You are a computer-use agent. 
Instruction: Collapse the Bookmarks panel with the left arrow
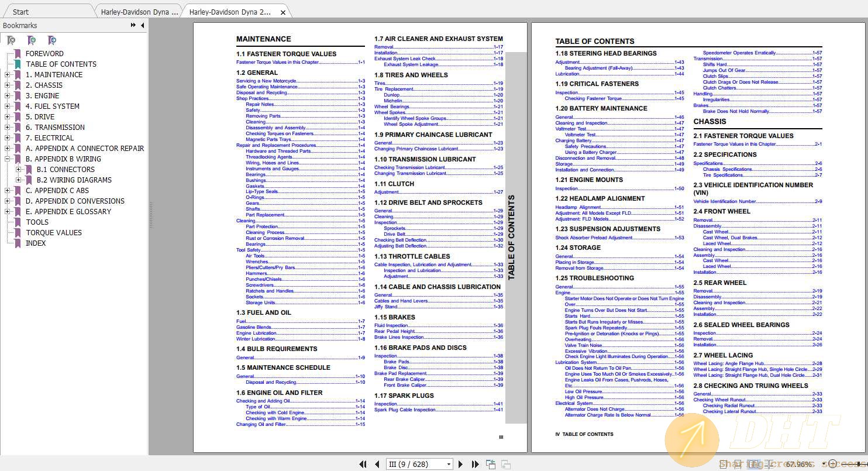142,25
